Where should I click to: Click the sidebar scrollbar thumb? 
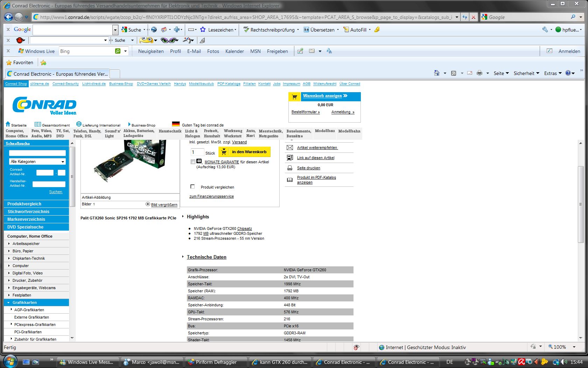click(x=72, y=177)
